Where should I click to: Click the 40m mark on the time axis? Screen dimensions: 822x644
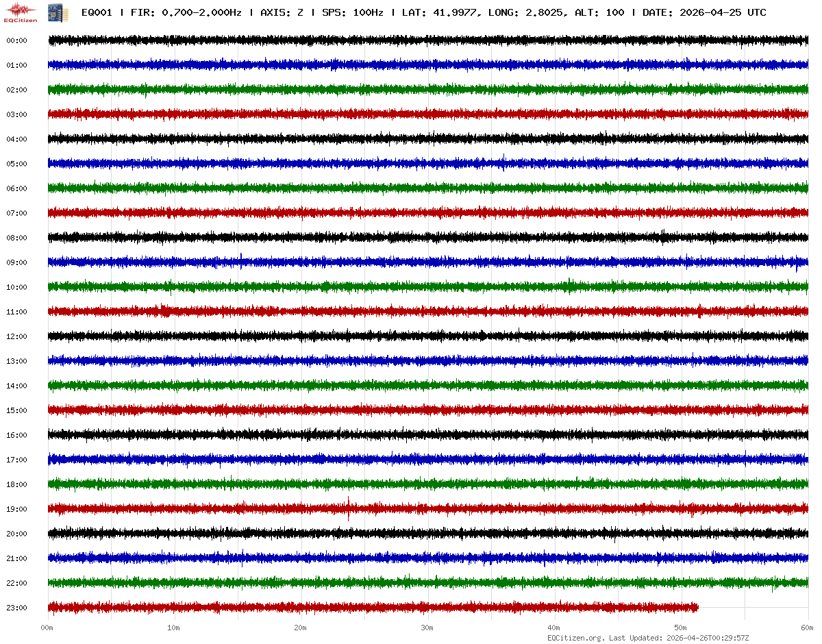point(554,628)
